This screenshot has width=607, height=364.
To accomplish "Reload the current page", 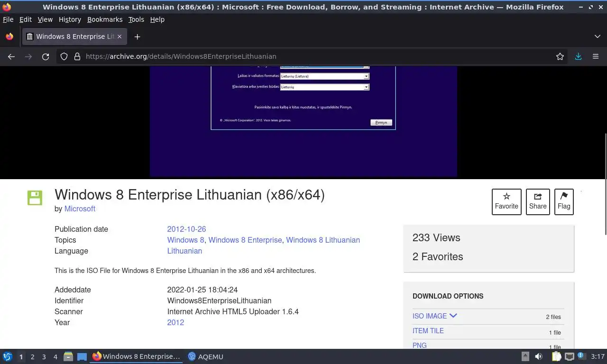I will click(46, 56).
